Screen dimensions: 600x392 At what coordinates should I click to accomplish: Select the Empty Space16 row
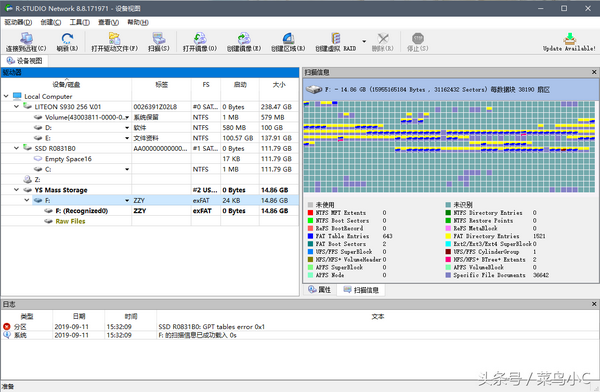(x=150, y=159)
